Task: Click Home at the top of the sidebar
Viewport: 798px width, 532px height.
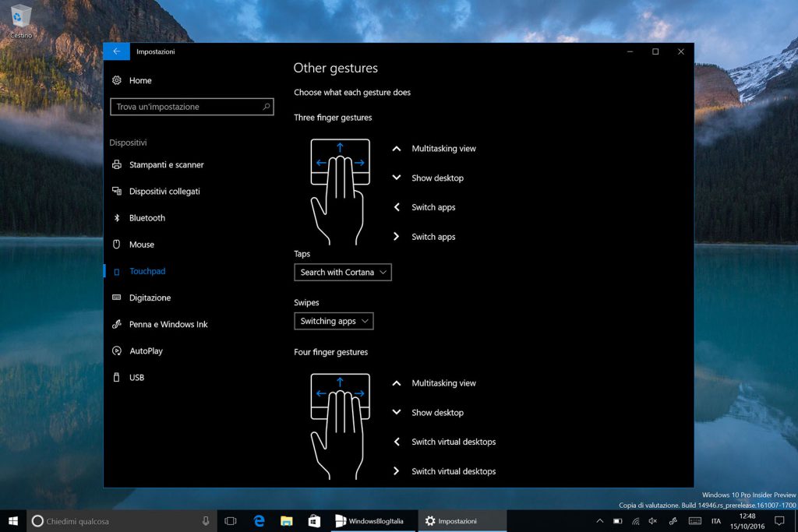Action: pos(141,80)
